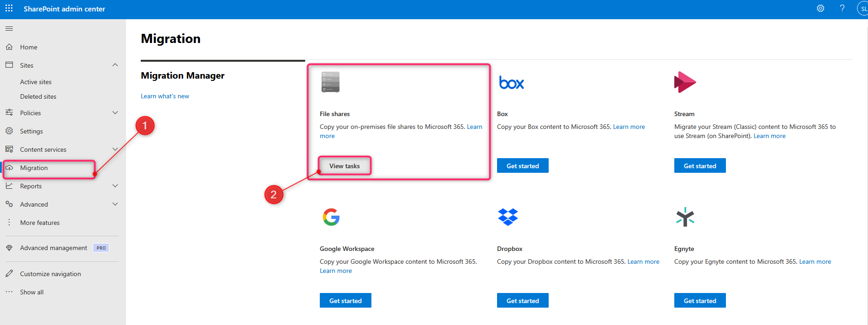Open the help question mark icon

click(x=842, y=9)
